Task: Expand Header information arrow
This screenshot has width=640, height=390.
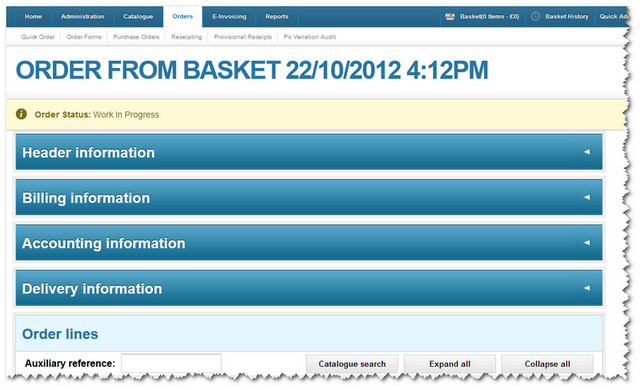Action: tap(587, 152)
